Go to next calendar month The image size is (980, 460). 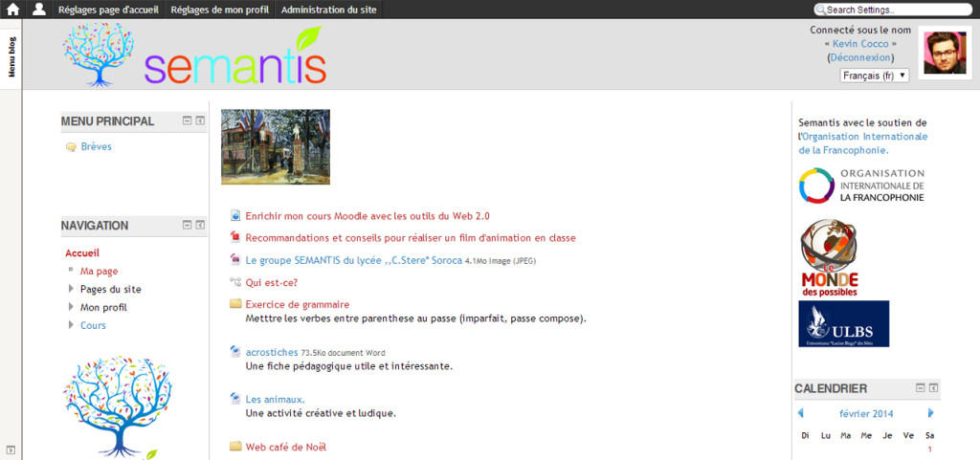point(930,413)
